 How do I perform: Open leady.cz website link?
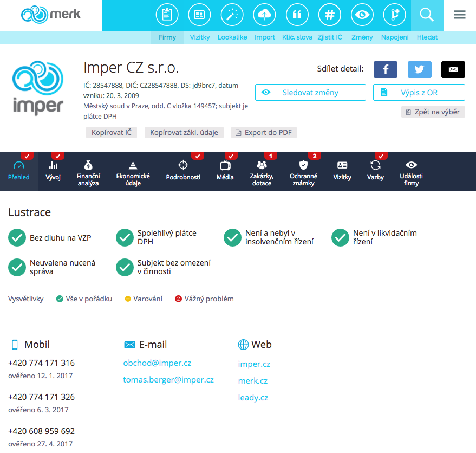click(253, 398)
